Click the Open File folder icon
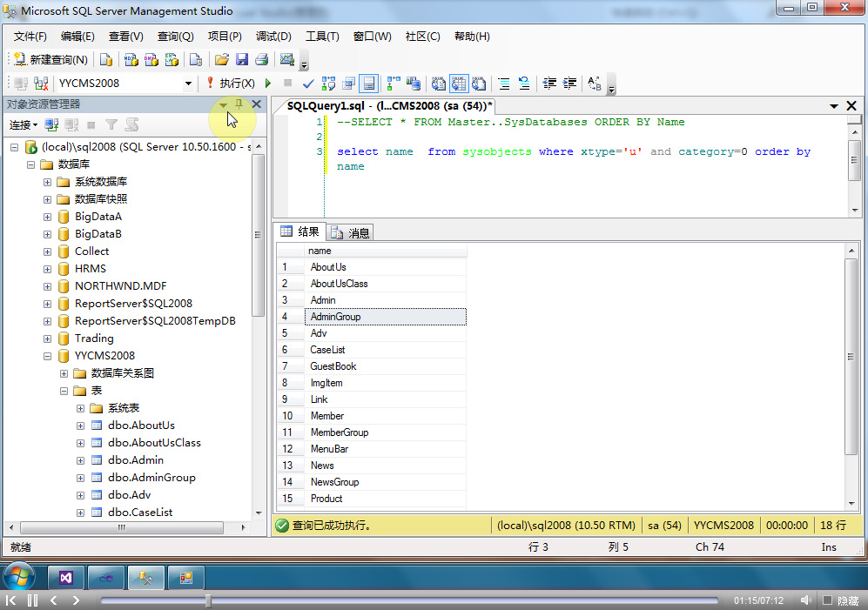 click(x=221, y=60)
